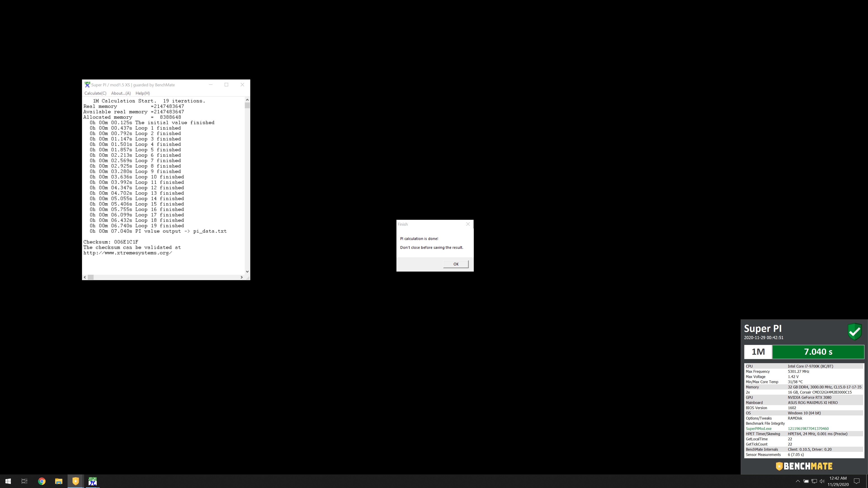Viewport: 868px width, 488px height.
Task: Open File Explorer from the taskbar
Action: [59, 481]
